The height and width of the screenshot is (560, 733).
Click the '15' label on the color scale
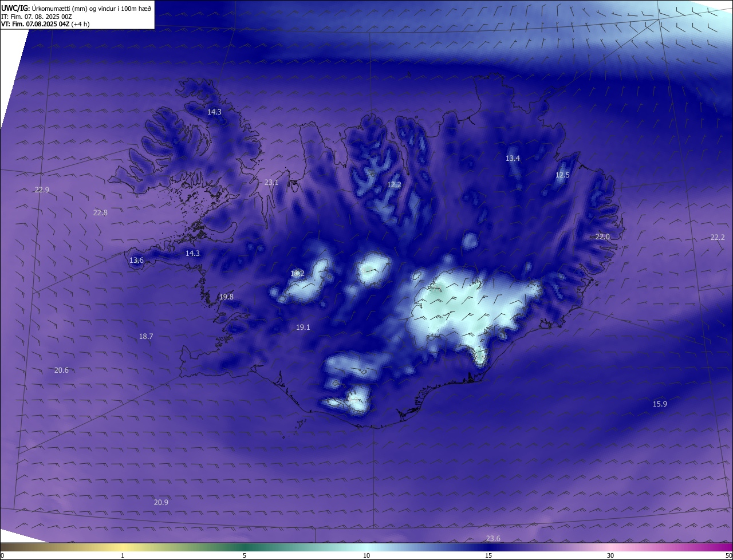(488, 555)
